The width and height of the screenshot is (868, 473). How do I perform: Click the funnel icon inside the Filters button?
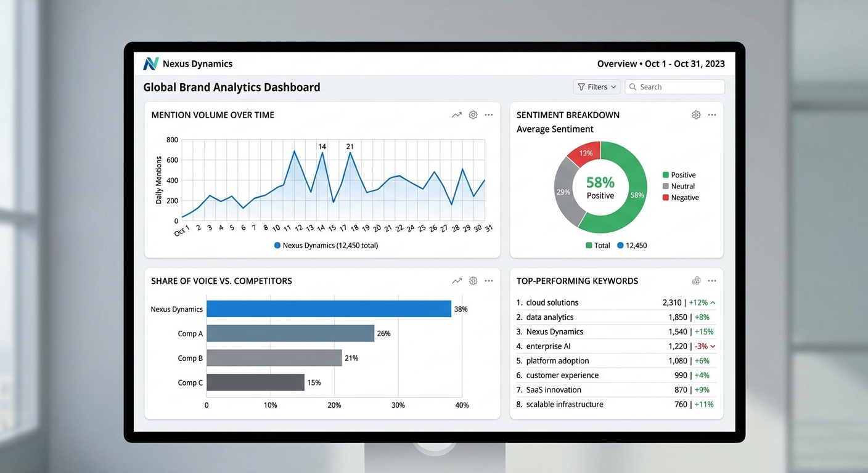tap(580, 87)
